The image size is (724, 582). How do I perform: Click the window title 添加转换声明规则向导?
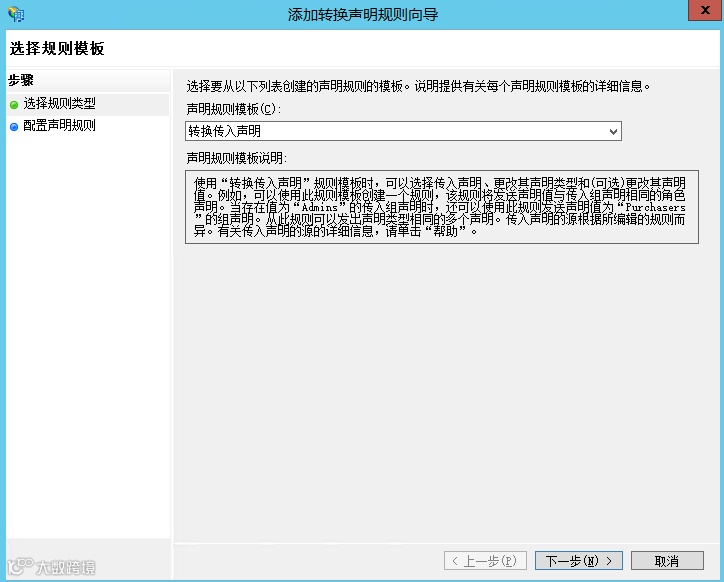point(363,15)
